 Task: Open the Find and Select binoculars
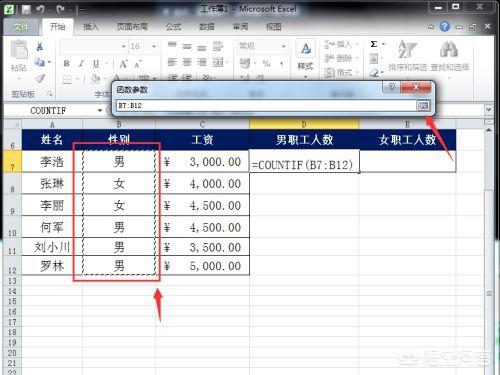click(x=449, y=56)
